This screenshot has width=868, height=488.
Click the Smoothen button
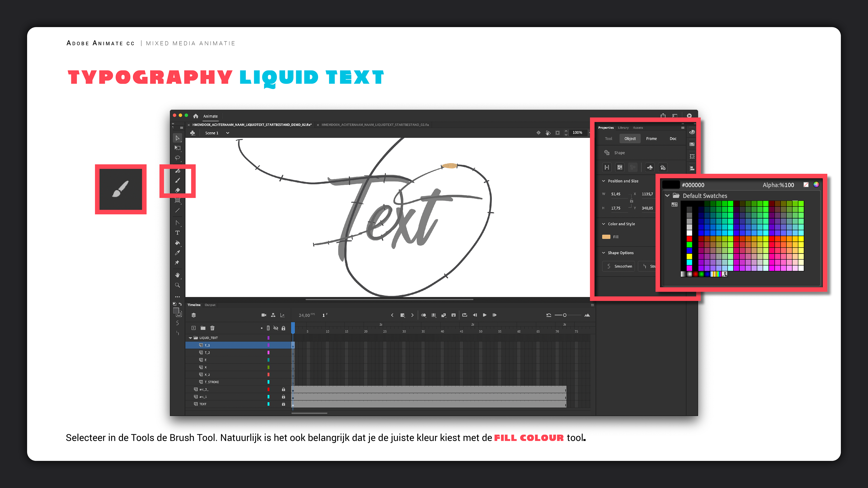click(x=619, y=266)
